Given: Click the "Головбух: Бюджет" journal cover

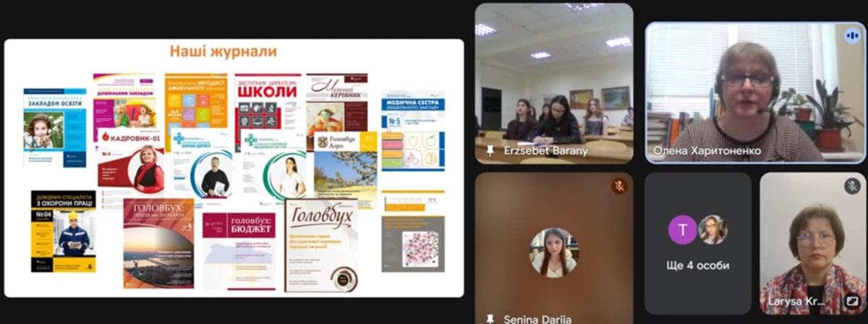Looking at the screenshot, I should tap(238, 250).
